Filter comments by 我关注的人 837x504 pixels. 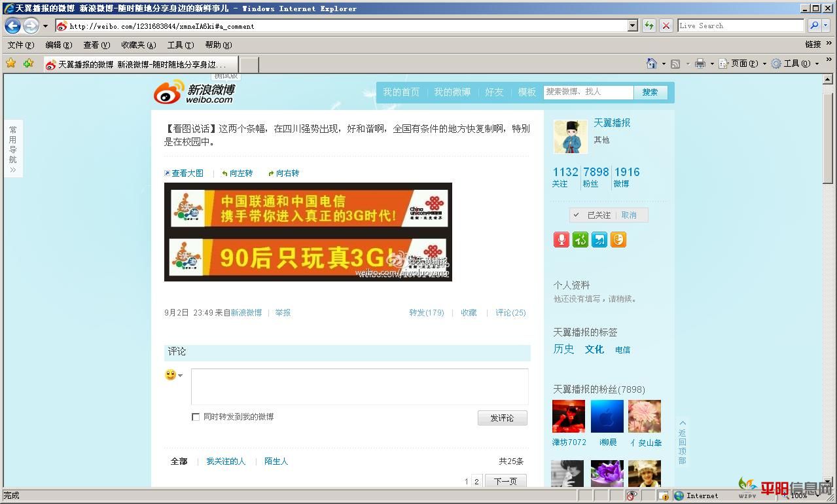click(x=226, y=461)
